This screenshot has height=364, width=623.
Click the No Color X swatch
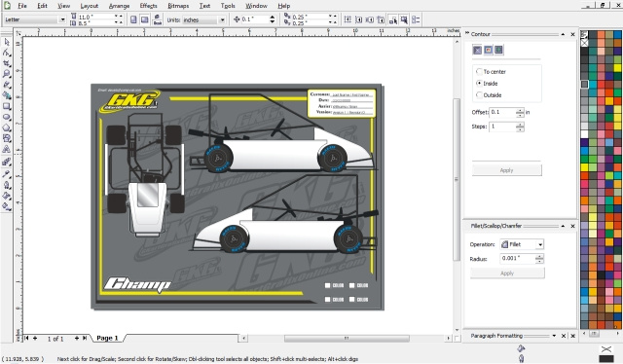click(x=584, y=42)
